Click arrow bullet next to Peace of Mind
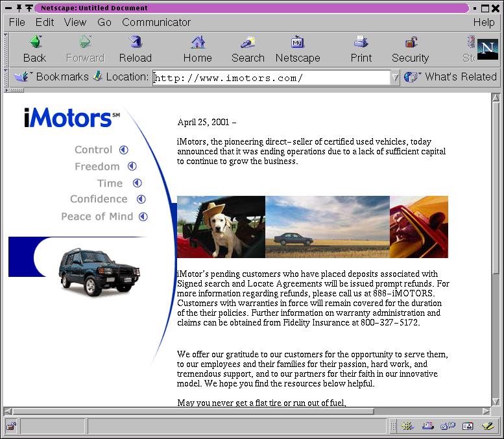Screen dimensions: 504x439 pyautogui.click(x=143, y=217)
